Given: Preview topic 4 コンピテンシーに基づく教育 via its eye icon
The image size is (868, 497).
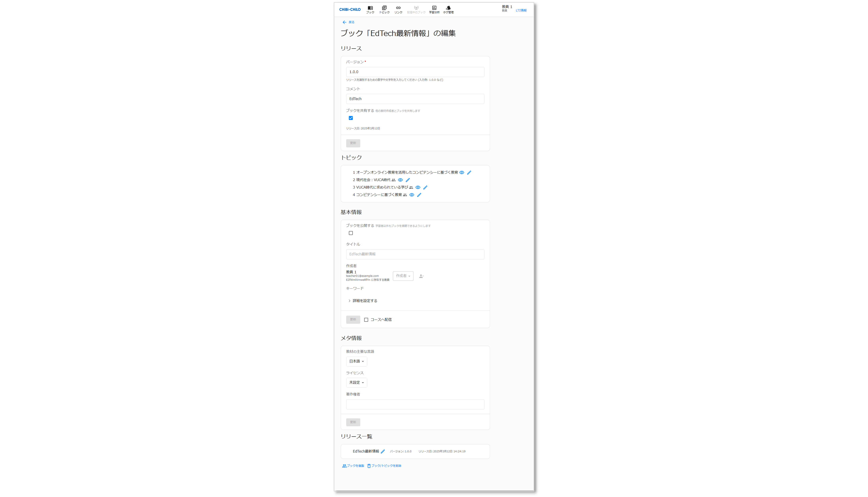Looking at the screenshot, I should coord(412,195).
